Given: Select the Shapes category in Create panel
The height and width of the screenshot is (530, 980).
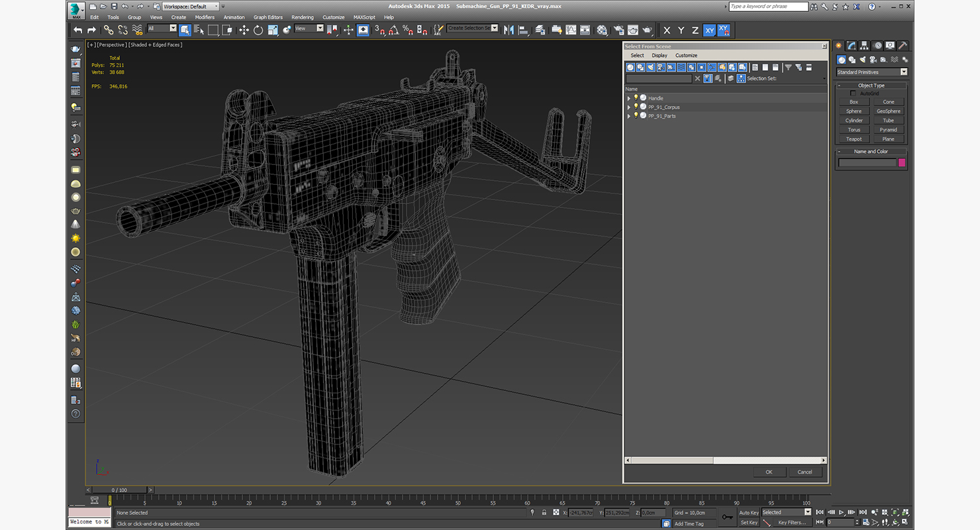Looking at the screenshot, I should pyautogui.click(x=852, y=60).
